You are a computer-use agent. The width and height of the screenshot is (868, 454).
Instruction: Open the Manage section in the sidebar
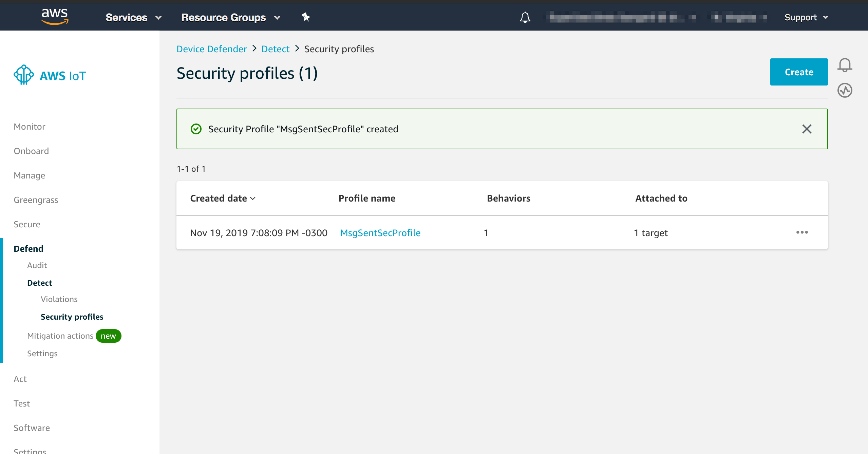click(30, 175)
